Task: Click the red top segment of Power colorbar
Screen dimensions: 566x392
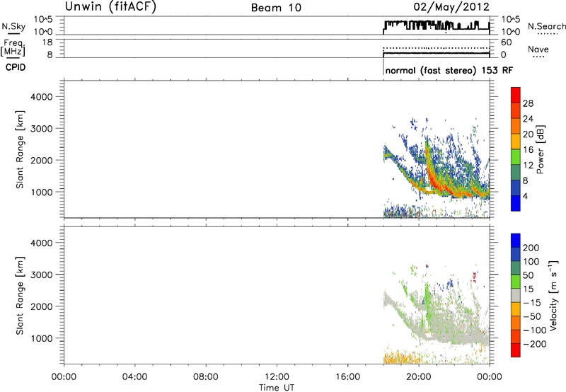Action: [516, 95]
